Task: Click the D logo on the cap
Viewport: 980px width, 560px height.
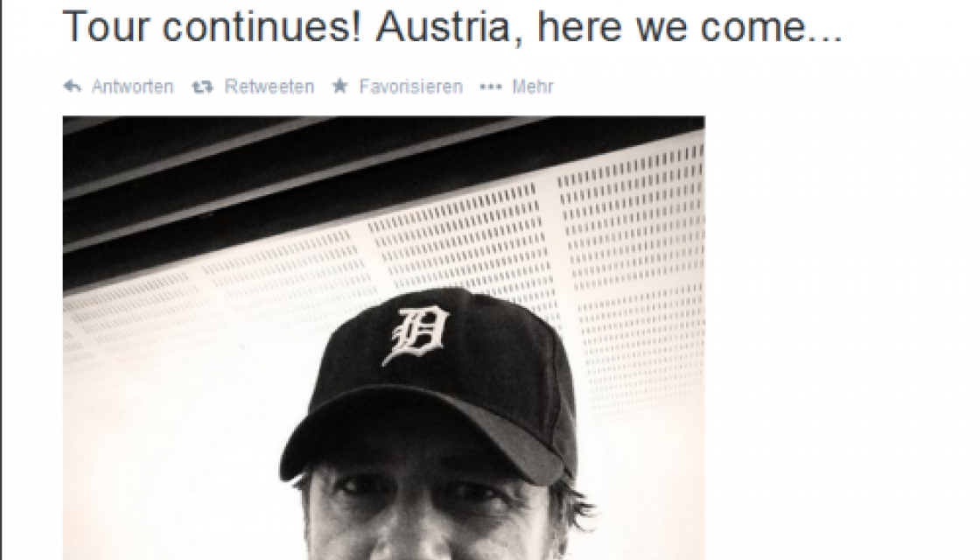Action: [x=416, y=334]
